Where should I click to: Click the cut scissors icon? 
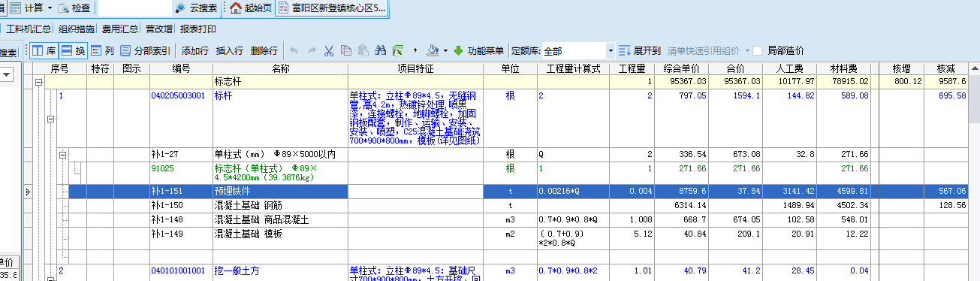[x=328, y=51]
